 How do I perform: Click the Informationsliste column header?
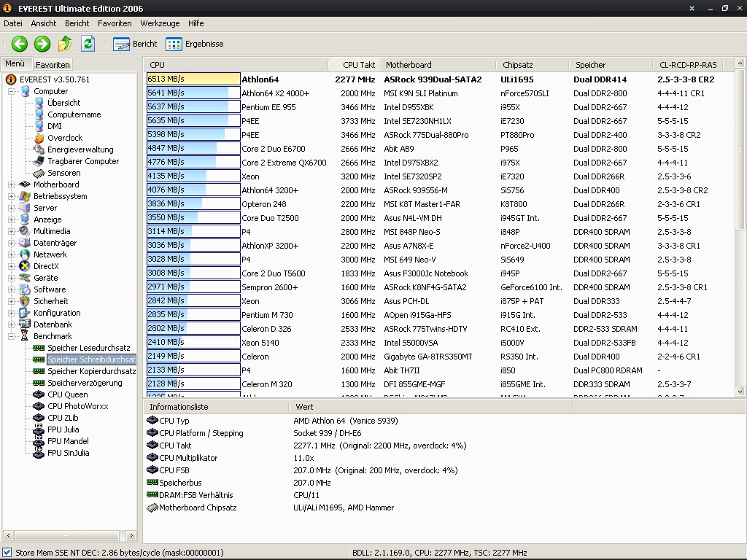[x=216, y=407]
